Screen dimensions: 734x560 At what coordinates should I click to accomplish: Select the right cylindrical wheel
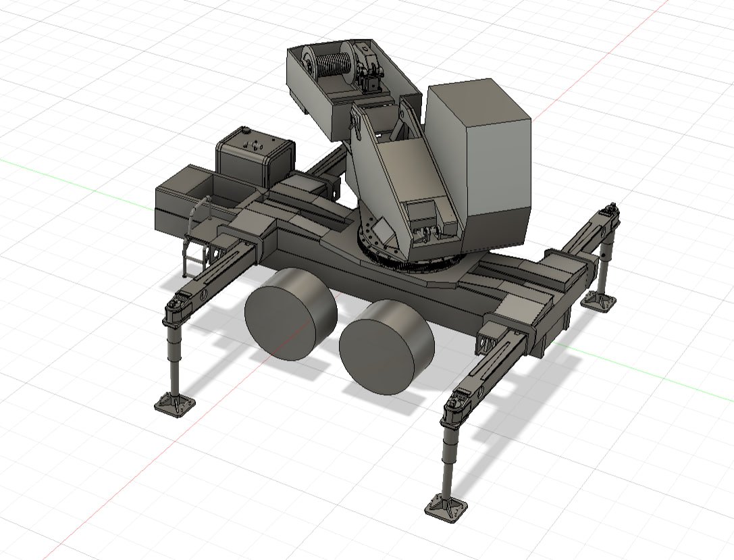pyautogui.click(x=387, y=347)
